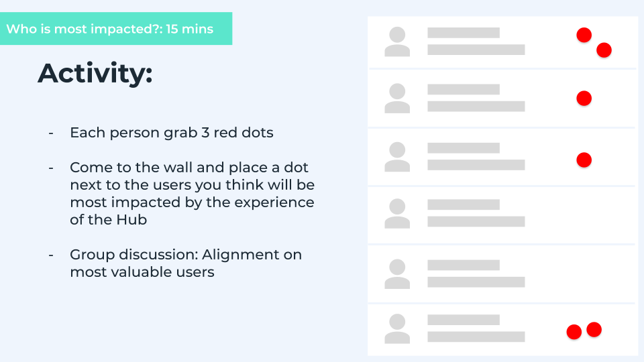644x362 pixels.
Task: Click the 'Each person grab 3 red dots' bullet
Action: 171,133
